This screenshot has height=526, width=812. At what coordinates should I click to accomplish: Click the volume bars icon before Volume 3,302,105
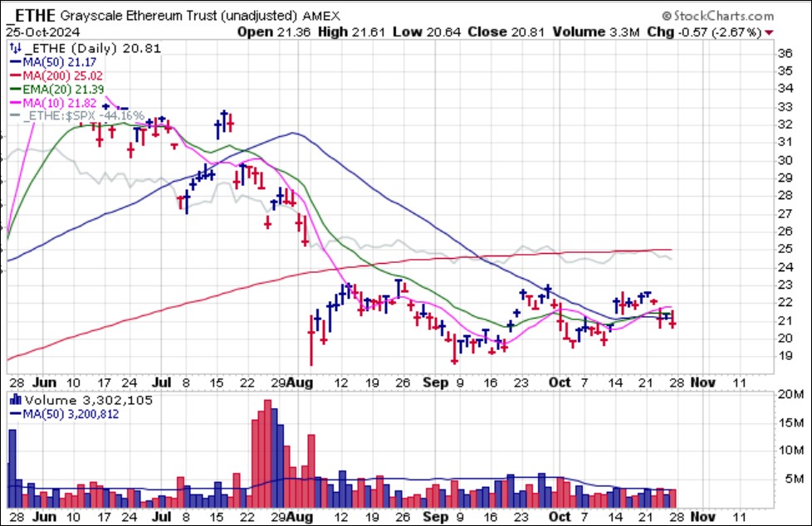(16, 400)
